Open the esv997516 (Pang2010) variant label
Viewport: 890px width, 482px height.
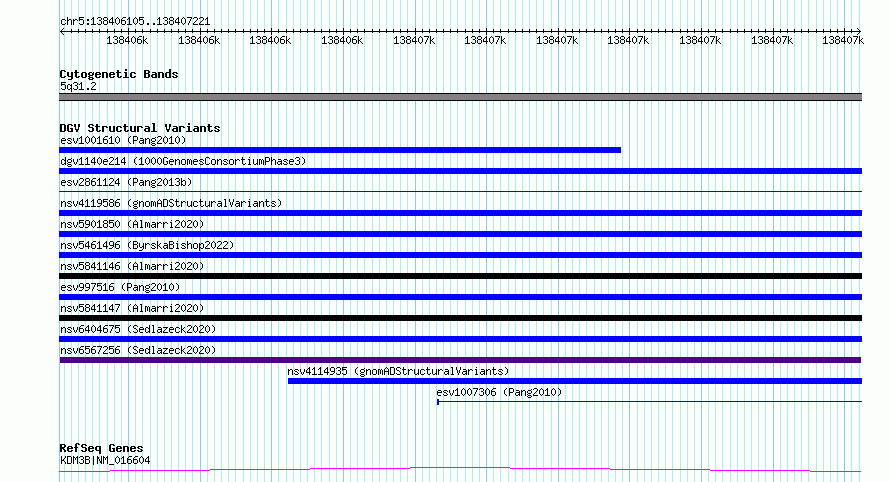click(120, 287)
